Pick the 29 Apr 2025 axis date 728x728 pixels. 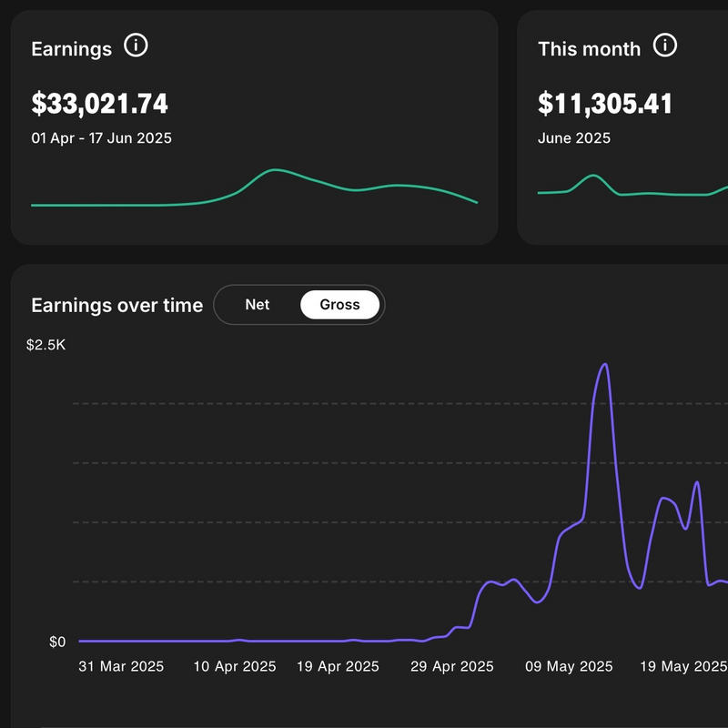coord(450,666)
